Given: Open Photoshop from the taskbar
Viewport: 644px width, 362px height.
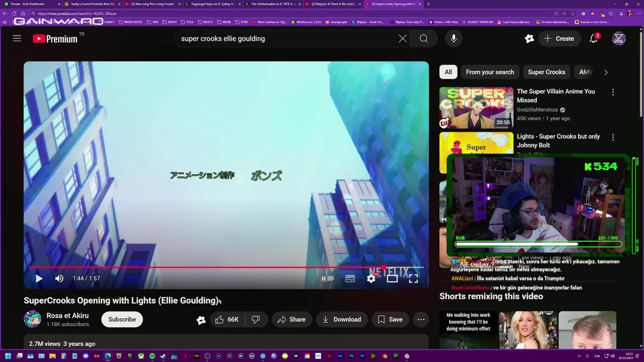Looking at the screenshot, I should tap(351, 356).
